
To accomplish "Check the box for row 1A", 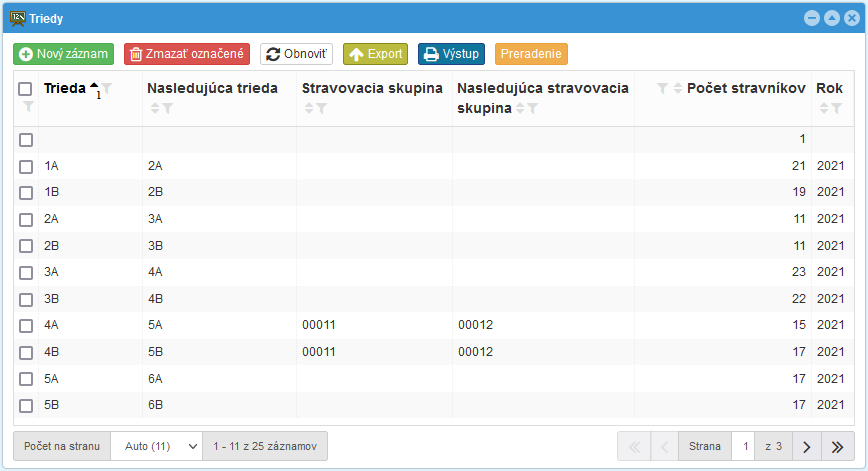I will (26, 165).
